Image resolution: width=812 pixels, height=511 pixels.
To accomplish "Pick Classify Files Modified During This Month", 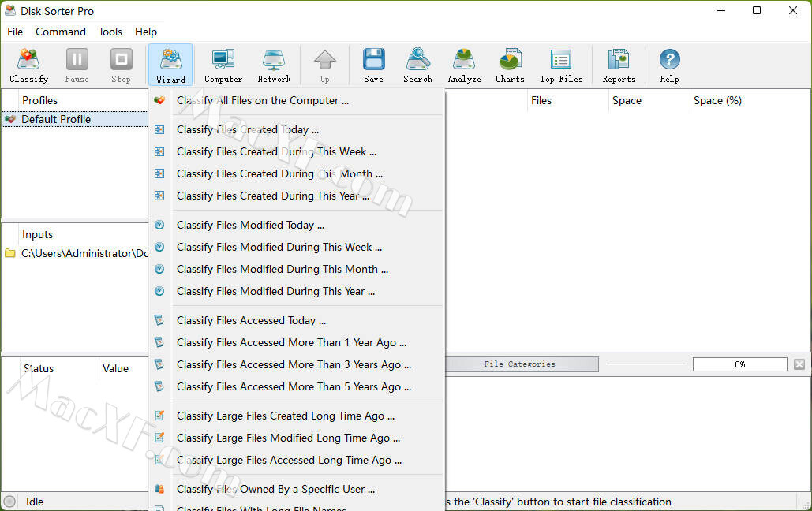I will 283,269.
